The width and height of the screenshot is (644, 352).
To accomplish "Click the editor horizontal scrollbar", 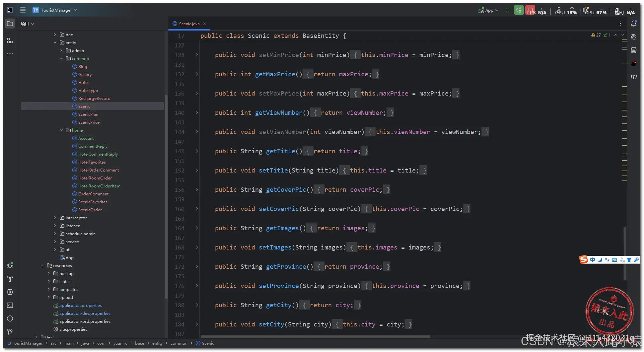I will 315,337.
